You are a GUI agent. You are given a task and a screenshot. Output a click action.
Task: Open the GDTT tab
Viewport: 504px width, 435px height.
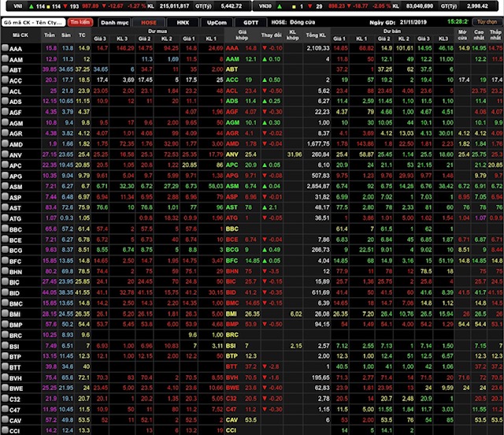pyautogui.click(x=250, y=23)
